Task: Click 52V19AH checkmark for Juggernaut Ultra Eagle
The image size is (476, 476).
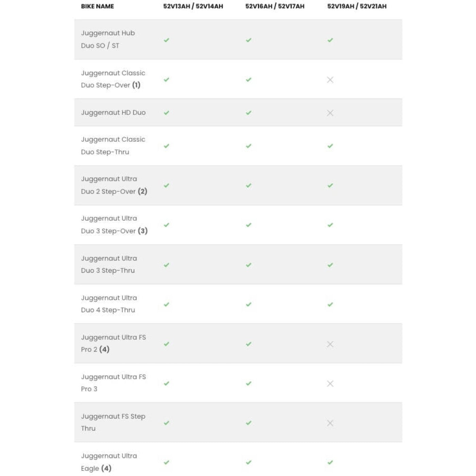Action: coord(330,462)
